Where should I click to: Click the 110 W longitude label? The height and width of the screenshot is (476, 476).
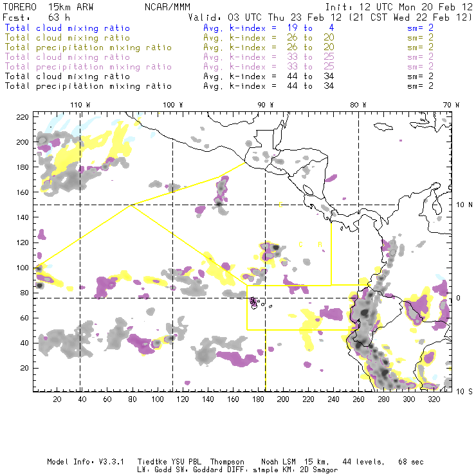click(80, 105)
